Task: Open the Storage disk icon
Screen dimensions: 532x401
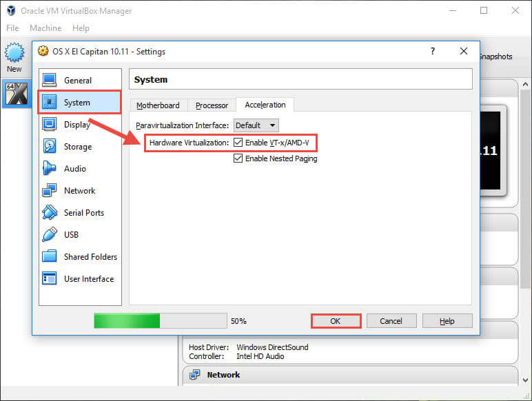Action: (50, 146)
